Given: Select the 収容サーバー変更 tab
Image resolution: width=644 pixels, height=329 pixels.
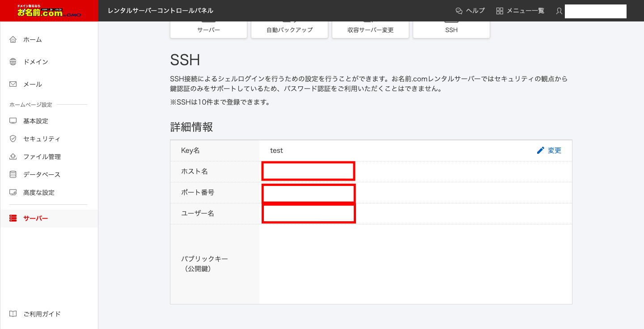Looking at the screenshot, I should (370, 30).
